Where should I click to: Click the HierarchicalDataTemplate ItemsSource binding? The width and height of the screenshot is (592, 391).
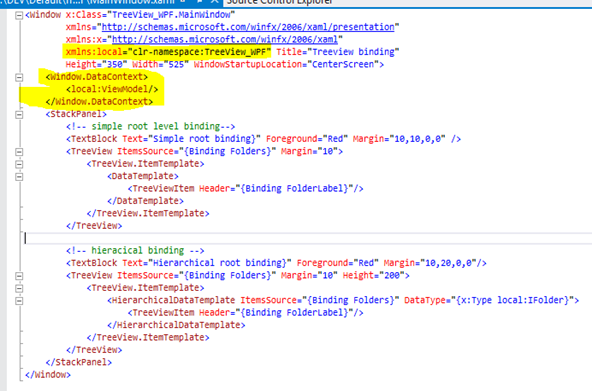pos(320,300)
